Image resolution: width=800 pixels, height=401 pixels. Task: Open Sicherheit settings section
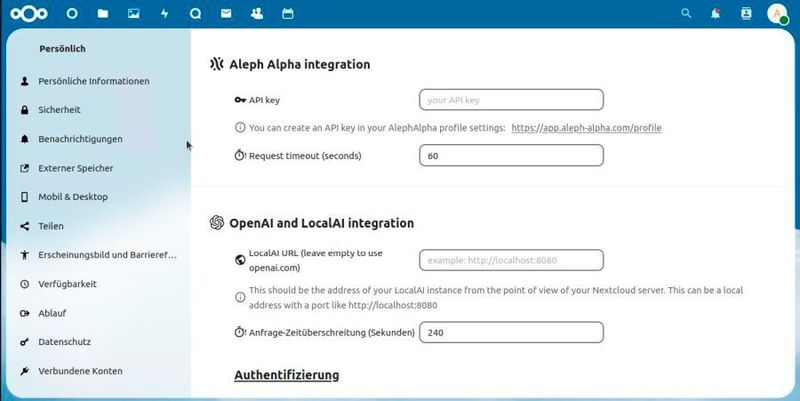59,110
